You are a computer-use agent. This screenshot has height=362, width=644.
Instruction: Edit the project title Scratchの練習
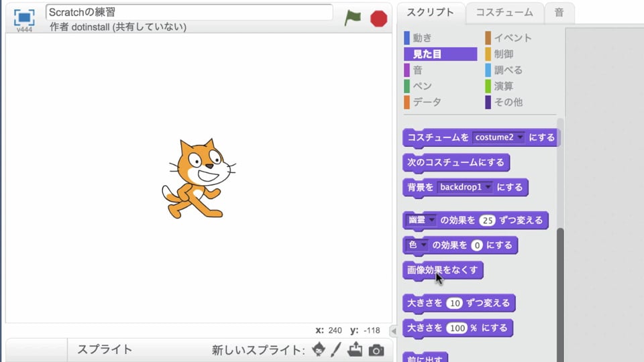189,12
